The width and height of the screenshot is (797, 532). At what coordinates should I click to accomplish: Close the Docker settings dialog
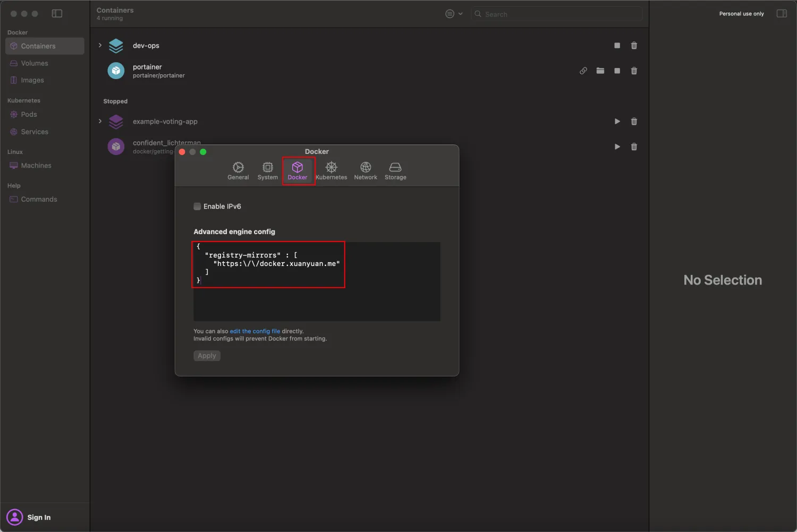coord(182,152)
